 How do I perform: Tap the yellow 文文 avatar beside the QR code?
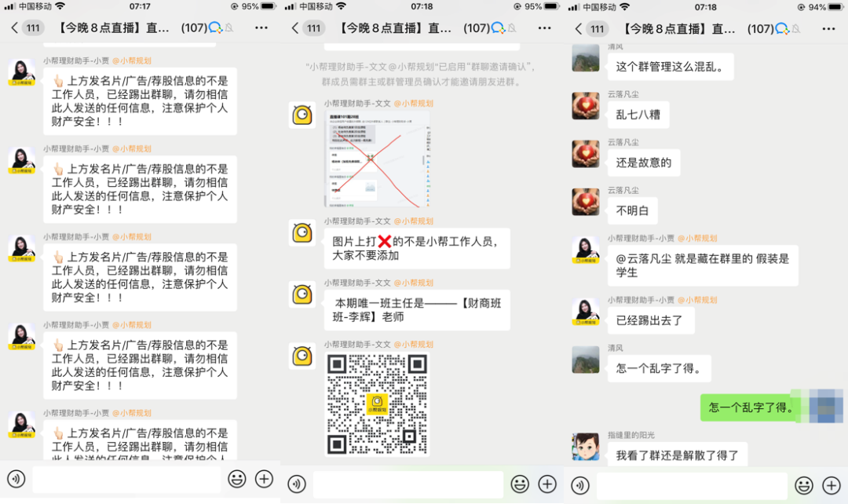[302, 356]
